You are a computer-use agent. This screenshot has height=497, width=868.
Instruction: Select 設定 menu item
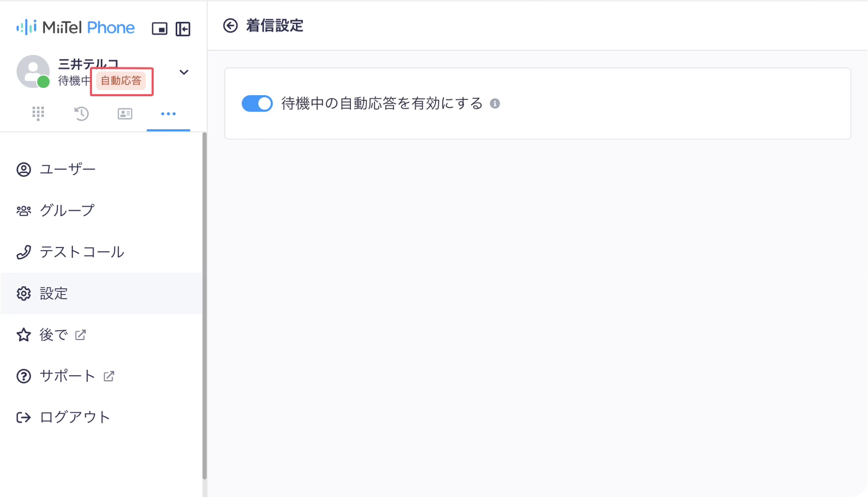click(x=101, y=293)
